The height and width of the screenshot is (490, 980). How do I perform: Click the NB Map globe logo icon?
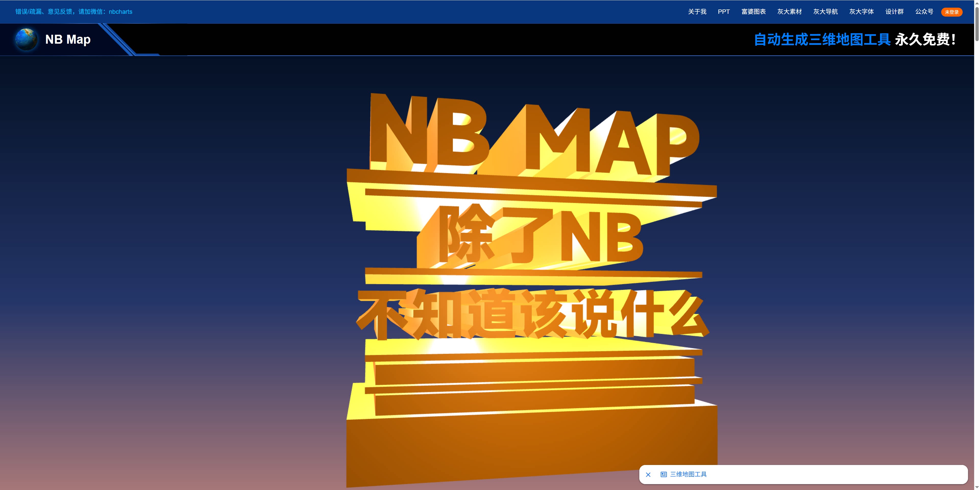(x=26, y=39)
